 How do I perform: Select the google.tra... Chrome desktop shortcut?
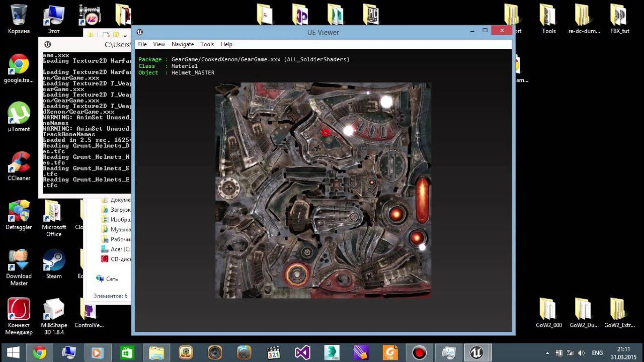click(19, 68)
